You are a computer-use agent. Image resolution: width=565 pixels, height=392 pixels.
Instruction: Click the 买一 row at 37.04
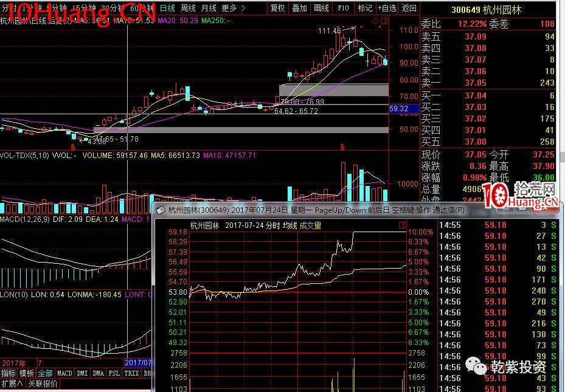[488, 95]
